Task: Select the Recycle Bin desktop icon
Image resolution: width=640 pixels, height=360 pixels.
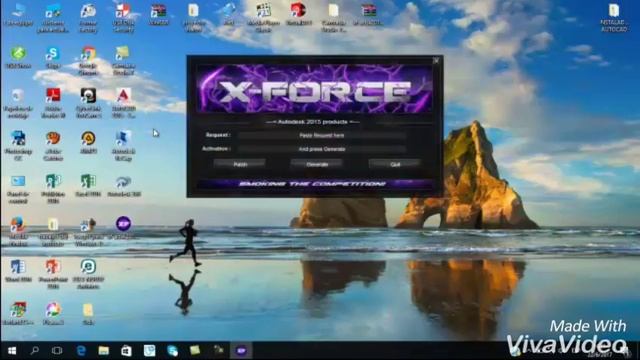Action: click(x=18, y=103)
